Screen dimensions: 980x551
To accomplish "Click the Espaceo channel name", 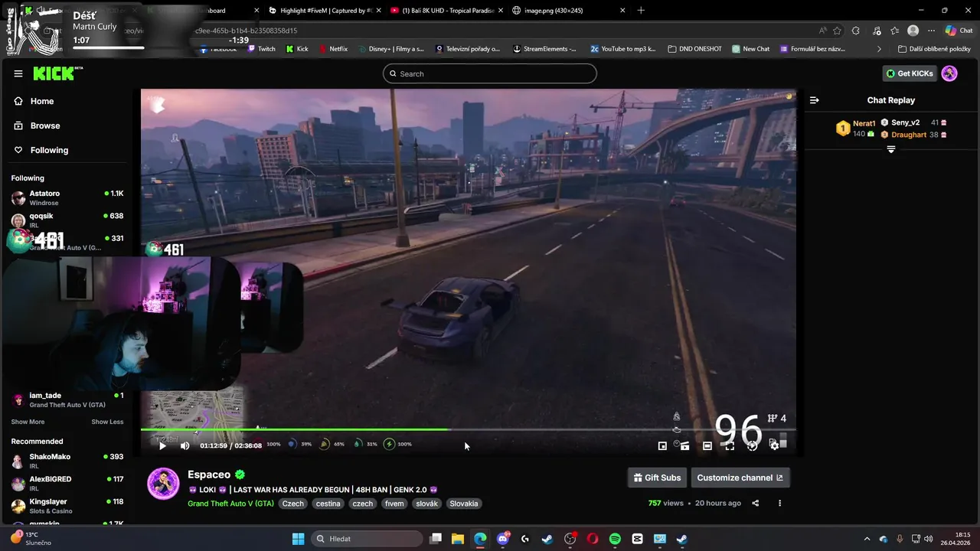I will point(209,474).
